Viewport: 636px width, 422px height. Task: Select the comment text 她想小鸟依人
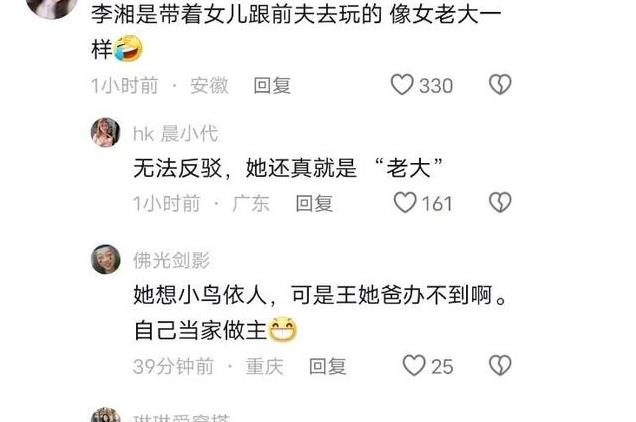(200, 295)
